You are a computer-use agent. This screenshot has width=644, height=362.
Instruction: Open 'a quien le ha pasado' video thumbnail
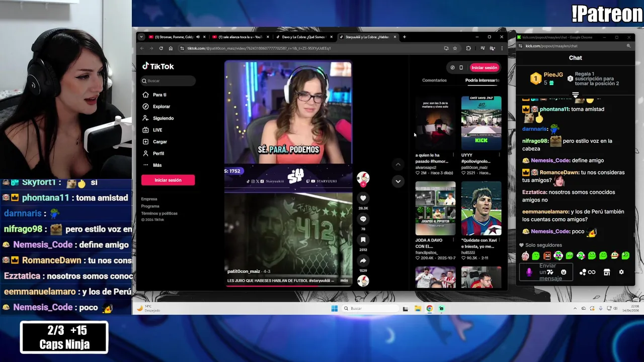[435, 123]
